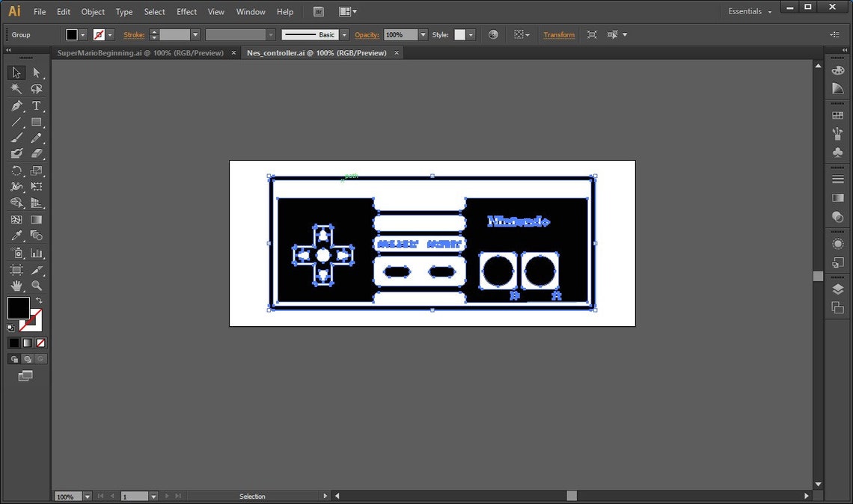
Task: Activate the Type tool
Action: [36, 105]
